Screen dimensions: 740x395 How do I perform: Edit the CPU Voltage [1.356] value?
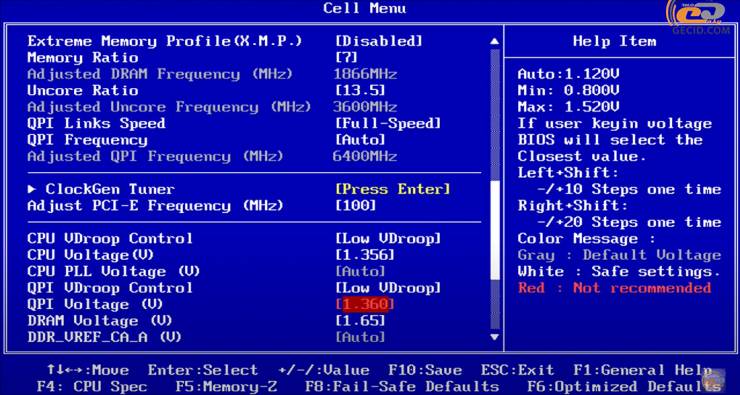364,255
